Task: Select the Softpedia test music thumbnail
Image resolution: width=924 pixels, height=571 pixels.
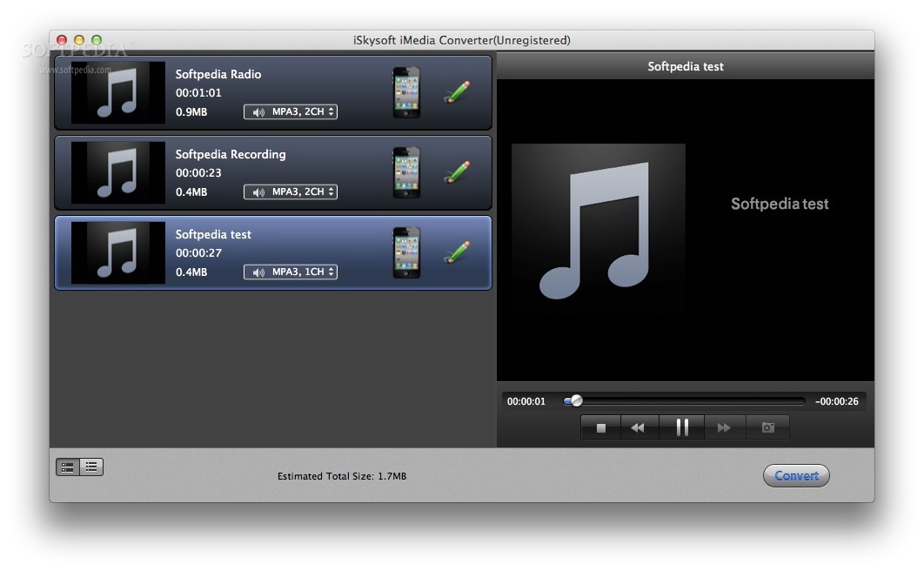Action: [117, 252]
